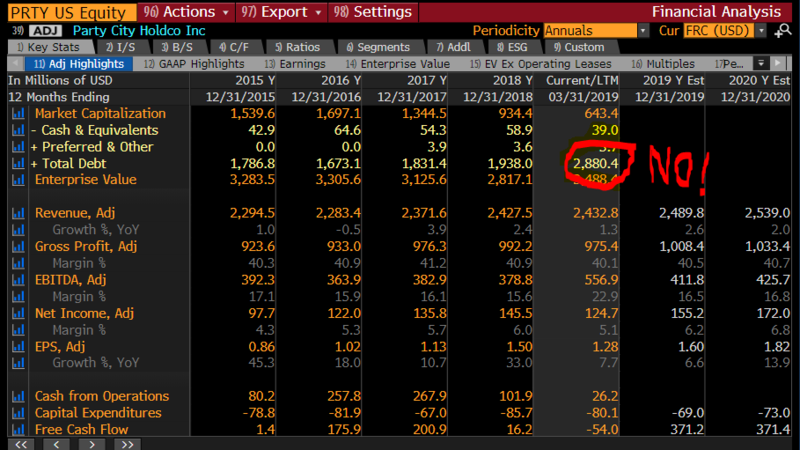This screenshot has width=800, height=450.
Task: Click chart icon beside Cash from Operations
Action: pyautogui.click(x=18, y=397)
